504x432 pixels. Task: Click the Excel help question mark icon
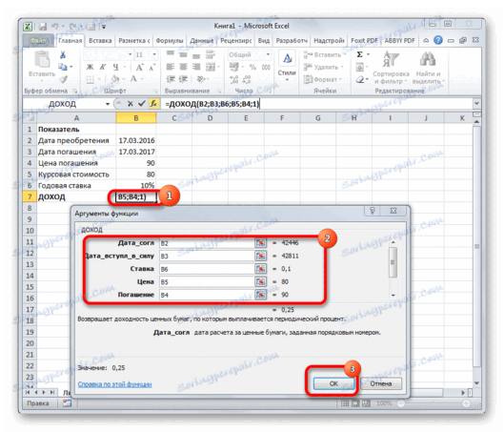(x=438, y=40)
